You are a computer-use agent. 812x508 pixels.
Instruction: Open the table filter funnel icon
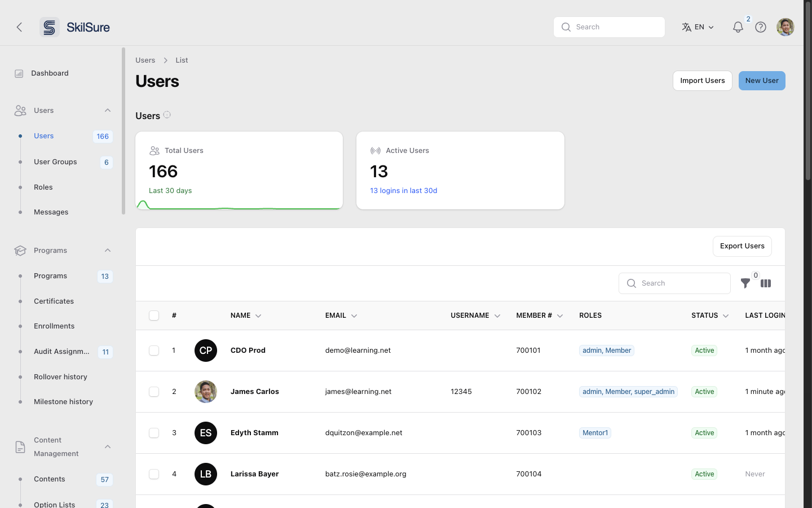[745, 283]
